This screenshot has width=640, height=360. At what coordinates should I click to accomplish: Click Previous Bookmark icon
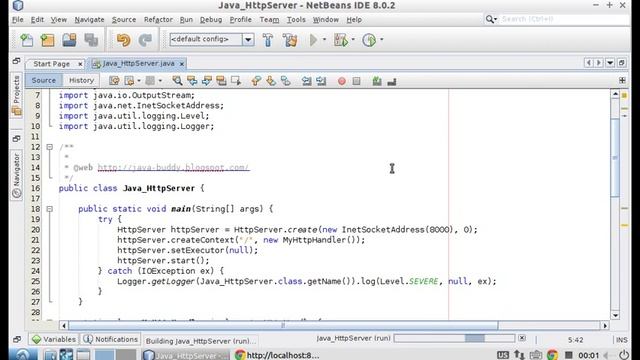coord(256,81)
